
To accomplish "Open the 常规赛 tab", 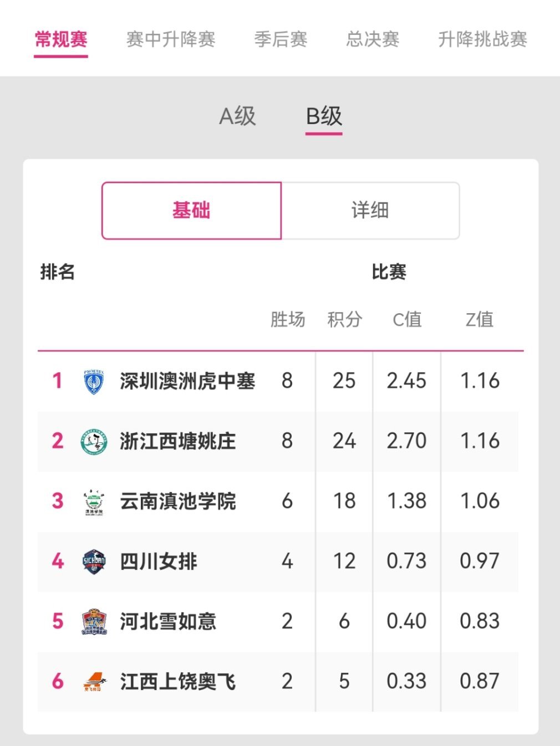I will point(61,39).
